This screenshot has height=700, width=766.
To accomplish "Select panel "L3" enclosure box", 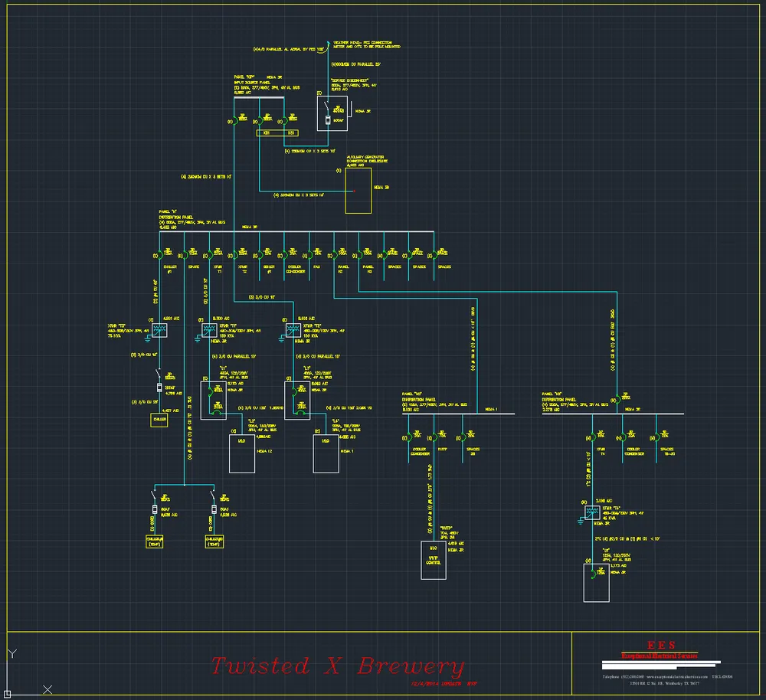I will pyautogui.click(x=297, y=401).
